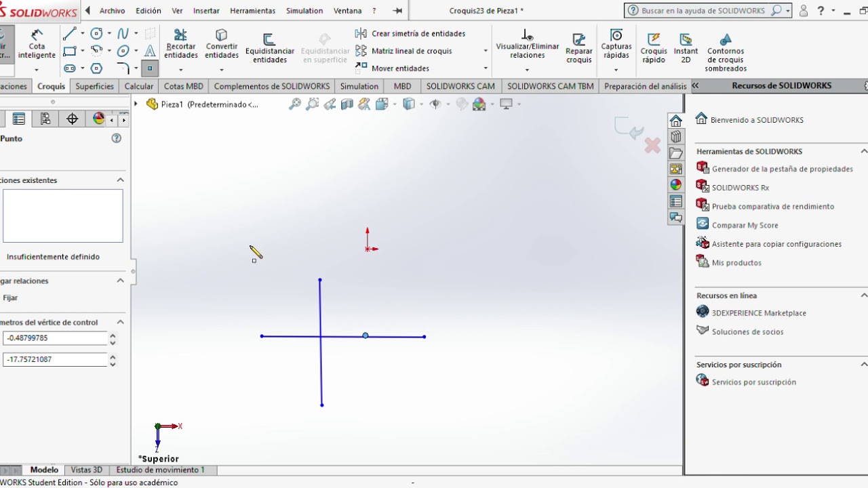The image size is (868, 488).
Task: Open the Design Library pane tab
Action: pyautogui.click(x=675, y=137)
